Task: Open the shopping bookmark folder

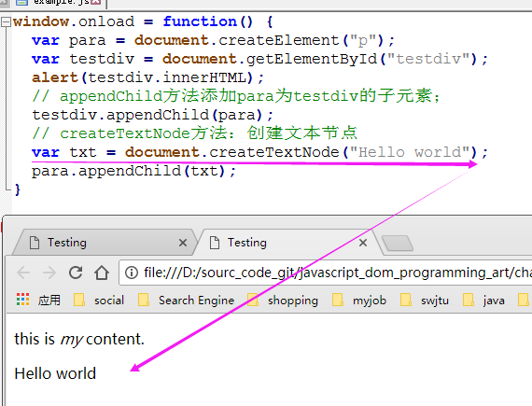Action: [x=283, y=301]
